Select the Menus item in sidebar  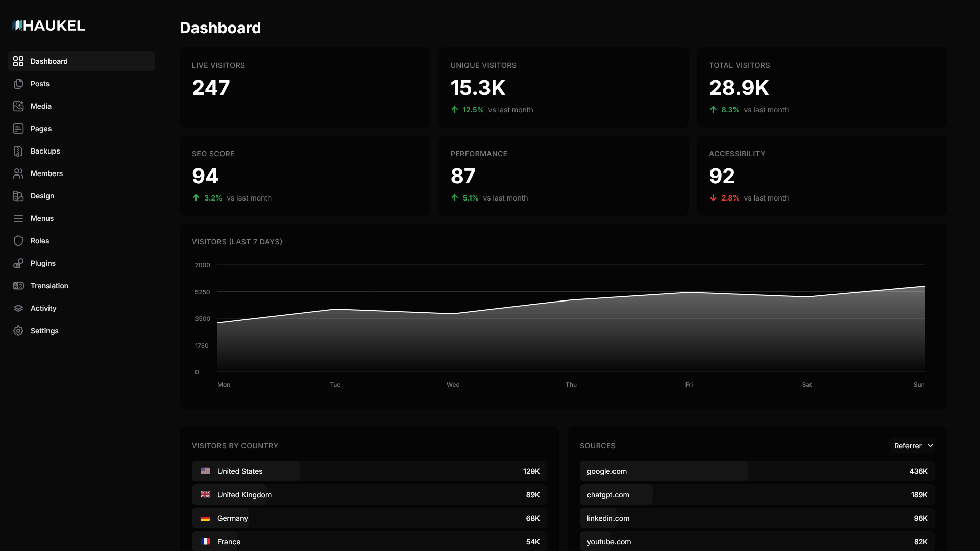click(x=41, y=218)
